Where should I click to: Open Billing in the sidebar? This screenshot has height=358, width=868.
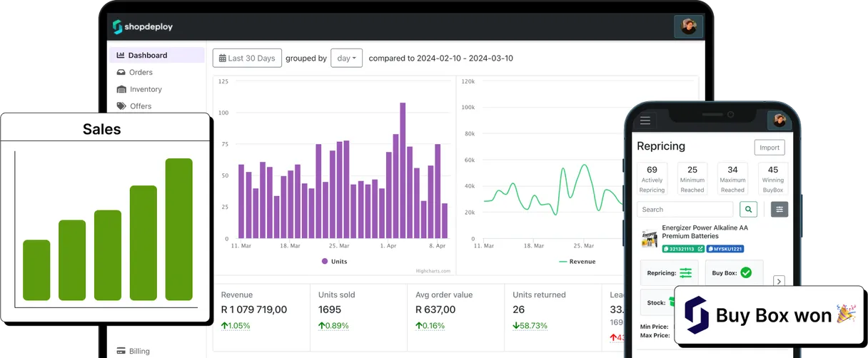click(133, 351)
